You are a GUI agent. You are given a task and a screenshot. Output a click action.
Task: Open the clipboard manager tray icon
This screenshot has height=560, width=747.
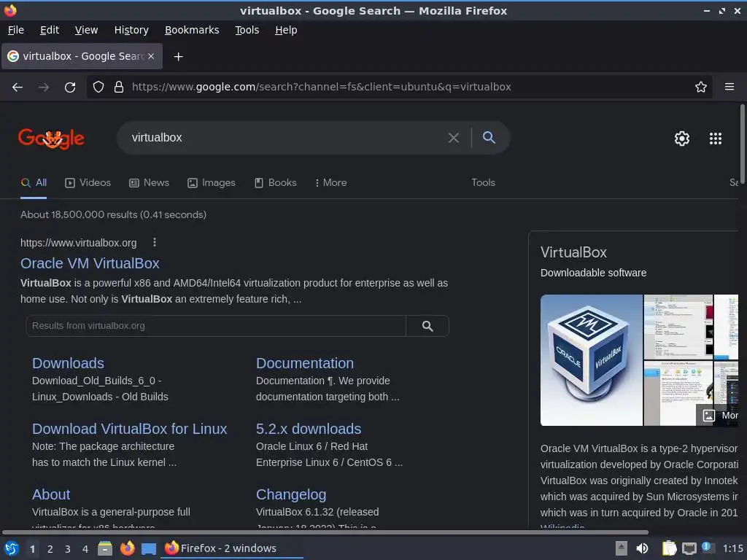pyautogui.click(x=669, y=548)
